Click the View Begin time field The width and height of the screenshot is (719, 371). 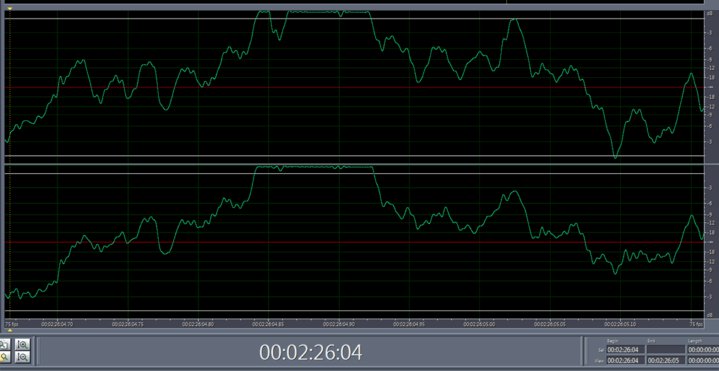(x=625, y=360)
